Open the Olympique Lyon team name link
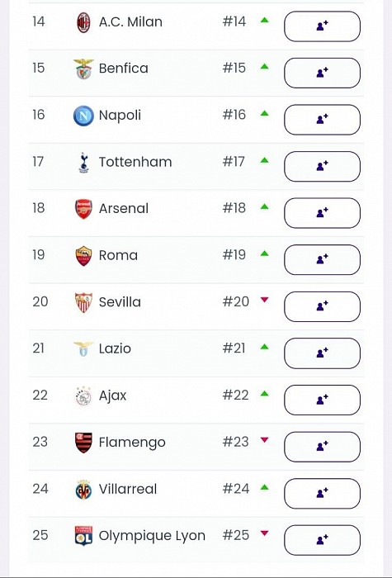392x578 pixels. pos(152,536)
